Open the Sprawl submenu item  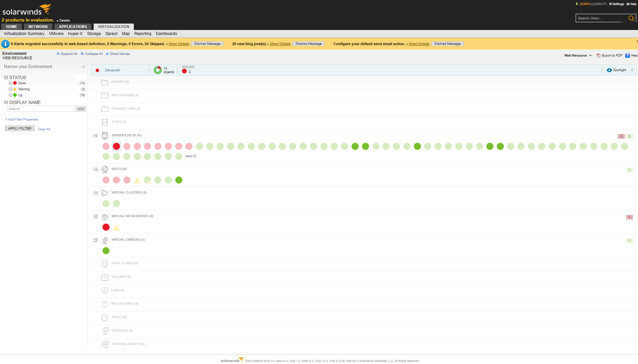(111, 34)
